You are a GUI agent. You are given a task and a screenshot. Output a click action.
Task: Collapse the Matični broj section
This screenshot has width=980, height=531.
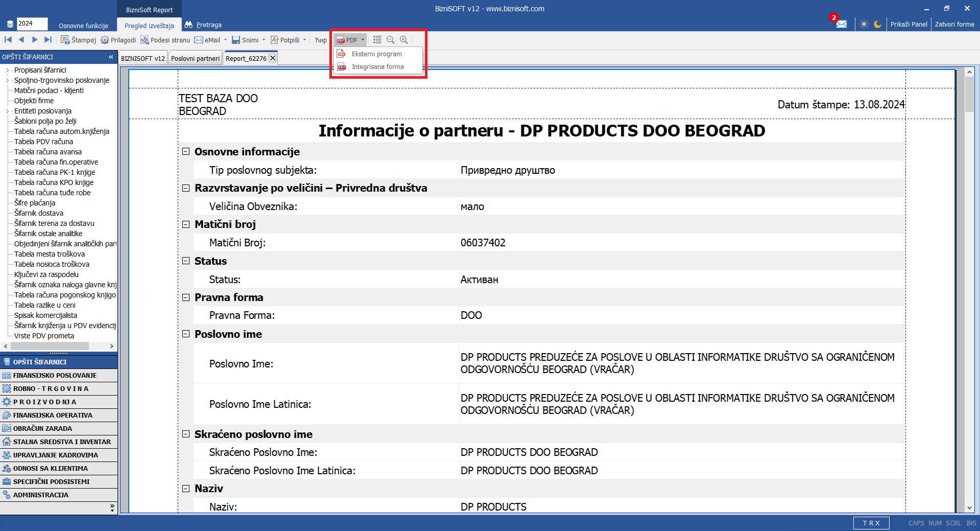(x=186, y=224)
